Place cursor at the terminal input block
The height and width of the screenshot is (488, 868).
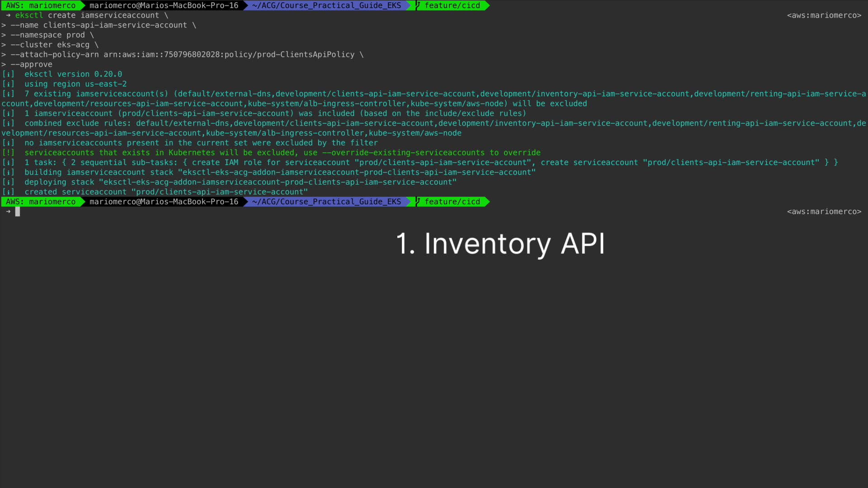tap(18, 211)
